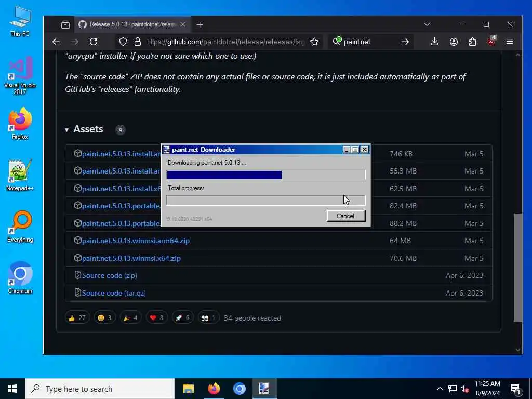The image size is (532, 399).
Task: Click the 70.6 MB file size text
Action: point(403,258)
